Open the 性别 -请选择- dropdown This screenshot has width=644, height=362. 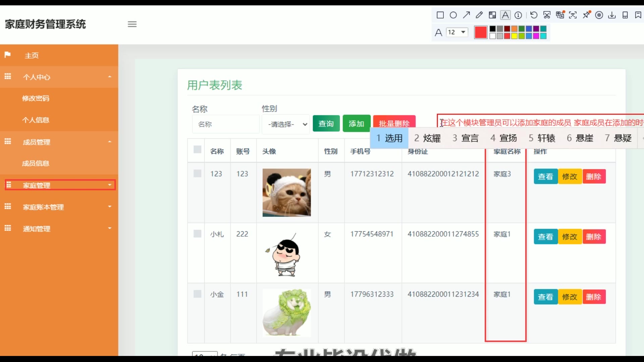click(286, 124)
